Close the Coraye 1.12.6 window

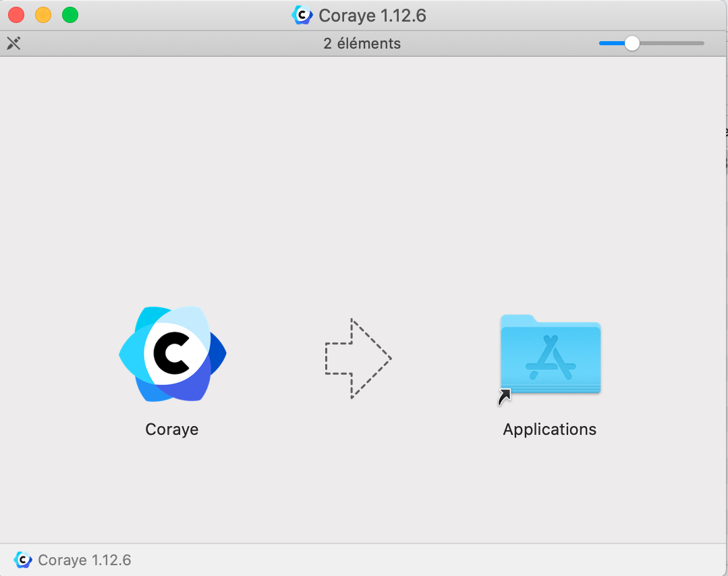[x=16, y=15]
